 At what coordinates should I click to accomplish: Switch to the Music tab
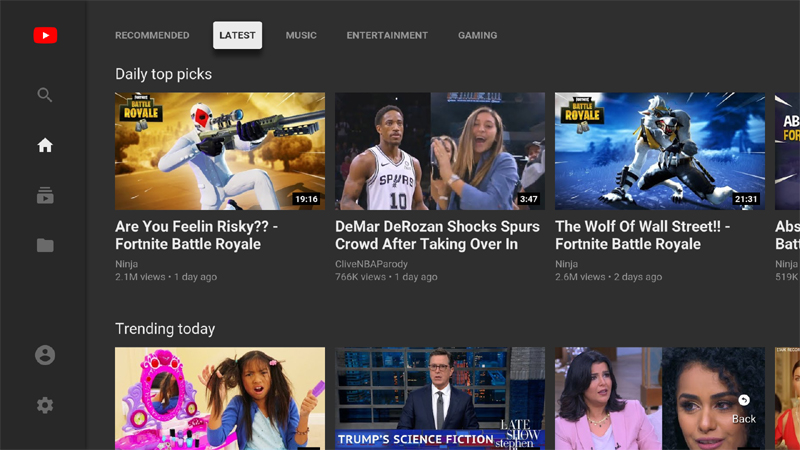tap(301, 35)
